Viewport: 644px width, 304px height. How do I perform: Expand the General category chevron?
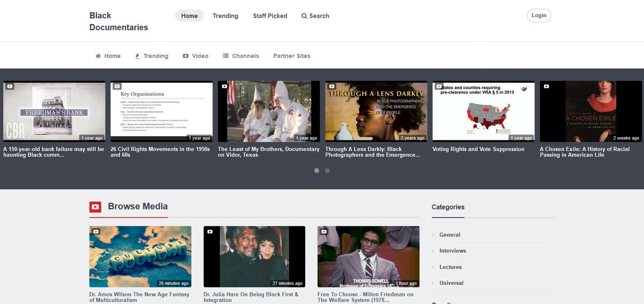pyautogui.click(x=433, y=235)
